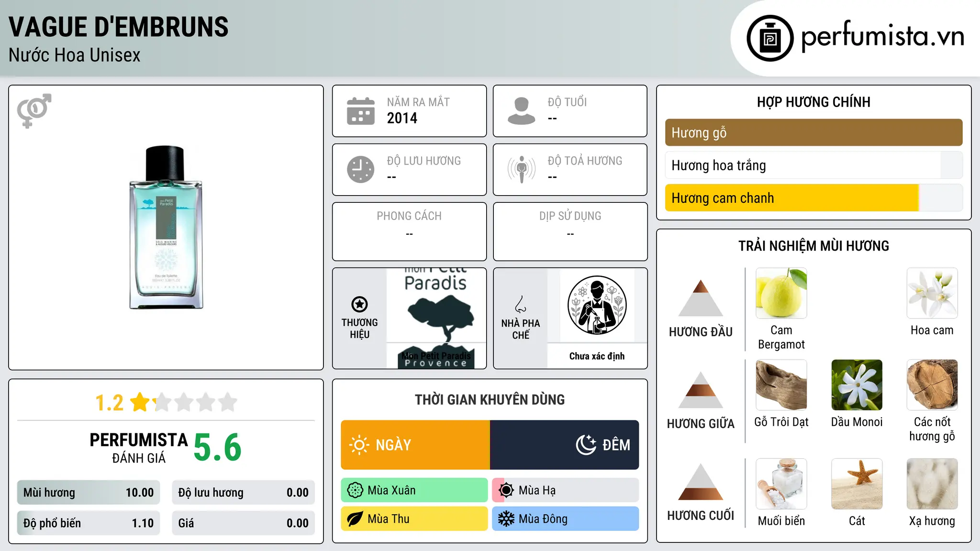Open the Gỗ Trôi Dạt note image

[x=781, y=385]
